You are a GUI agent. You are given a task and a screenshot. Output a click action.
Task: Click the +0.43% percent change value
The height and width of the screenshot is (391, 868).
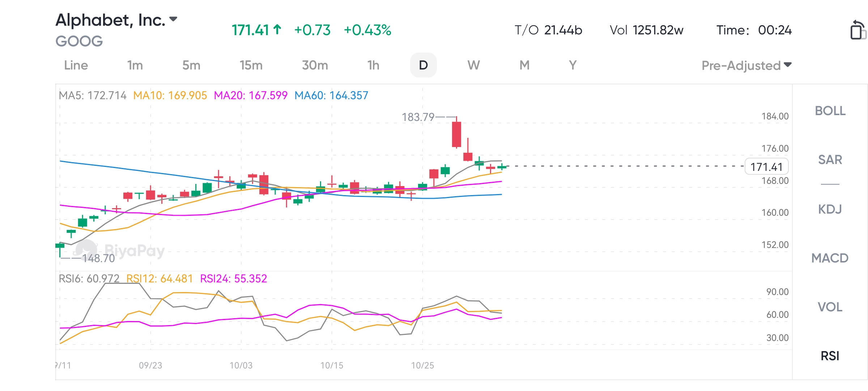tap(367, 30)
